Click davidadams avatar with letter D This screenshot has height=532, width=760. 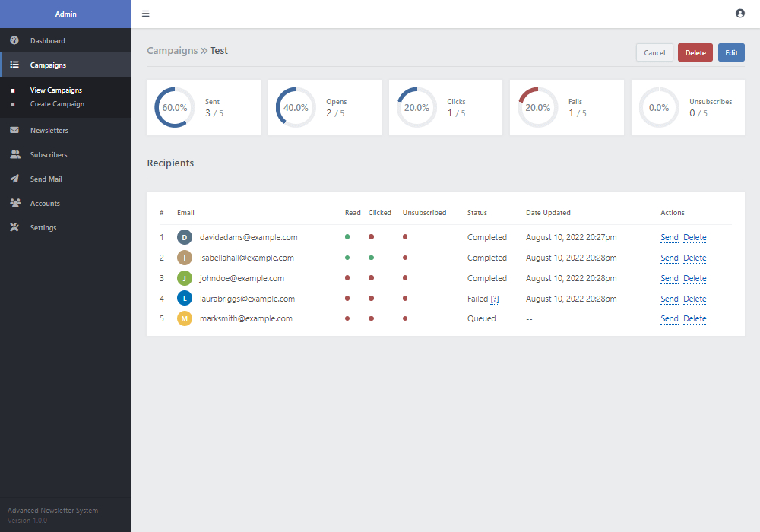click(185, 237)
